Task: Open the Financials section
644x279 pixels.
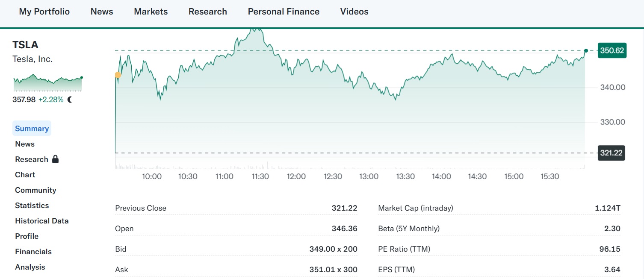Action: pos(33,252)
